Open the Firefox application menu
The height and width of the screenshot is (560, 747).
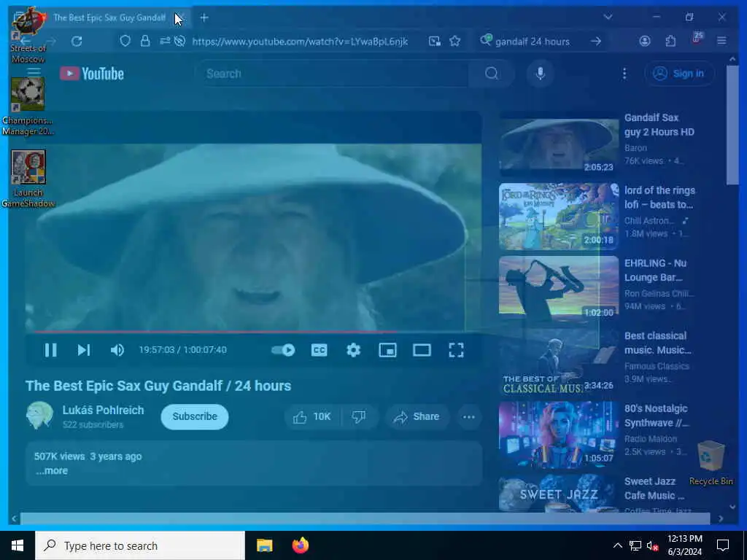click(x=721, y=42)
